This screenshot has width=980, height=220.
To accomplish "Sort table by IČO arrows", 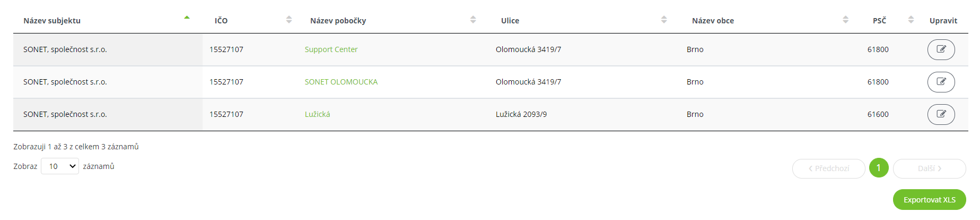I will [x=289, y=20].
